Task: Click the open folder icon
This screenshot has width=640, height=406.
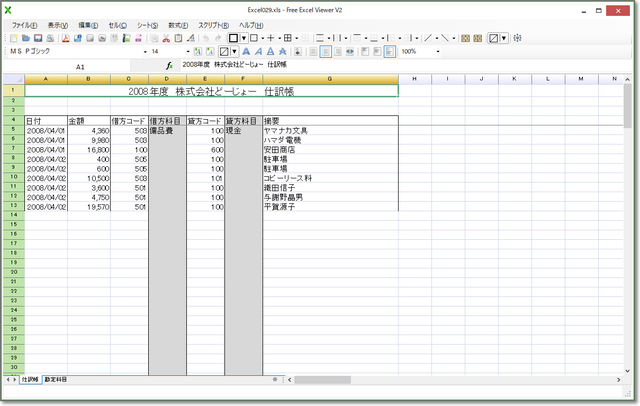Action: (26, 38)
